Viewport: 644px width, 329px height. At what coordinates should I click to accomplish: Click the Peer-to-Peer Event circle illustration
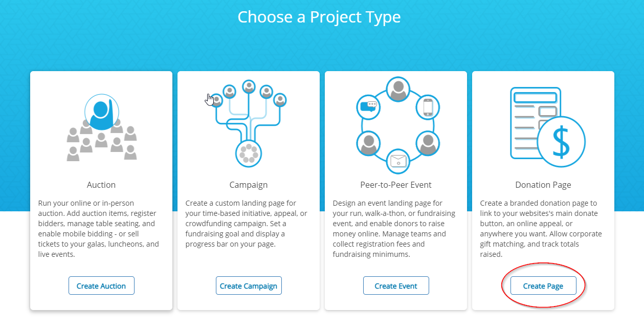pyautogui.click(x=396, y=123)
